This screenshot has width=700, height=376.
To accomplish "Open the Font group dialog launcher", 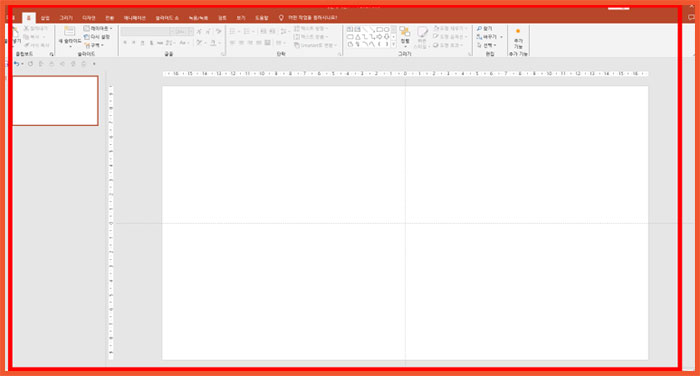I will 223,54.
